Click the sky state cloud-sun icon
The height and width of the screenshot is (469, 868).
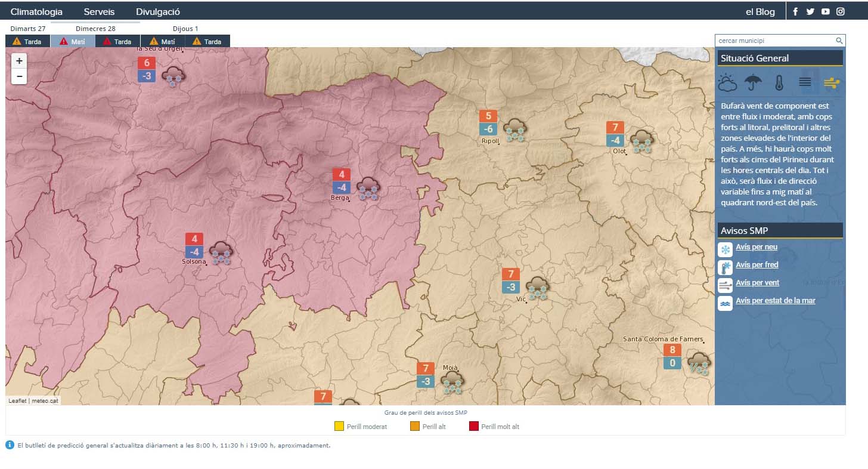[x=727, y=82]
